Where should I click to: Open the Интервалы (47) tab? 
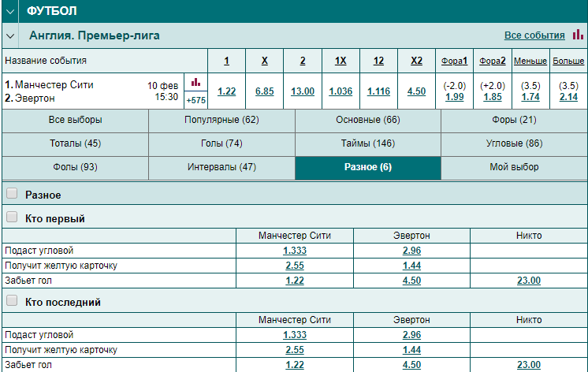click(221, 167)
